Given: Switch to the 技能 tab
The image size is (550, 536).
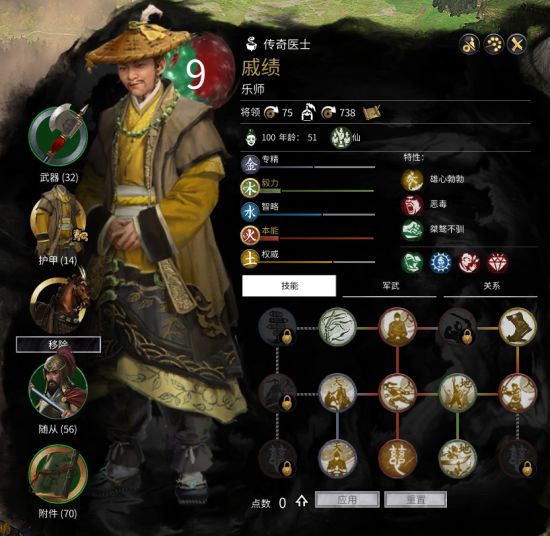Looking at the screenshot, I should point(289,286).
